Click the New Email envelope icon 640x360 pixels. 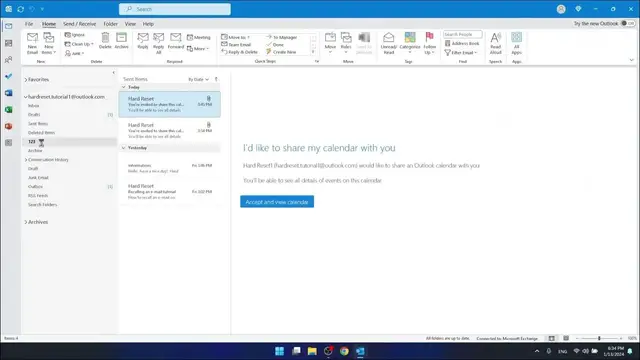click(32, 38)
